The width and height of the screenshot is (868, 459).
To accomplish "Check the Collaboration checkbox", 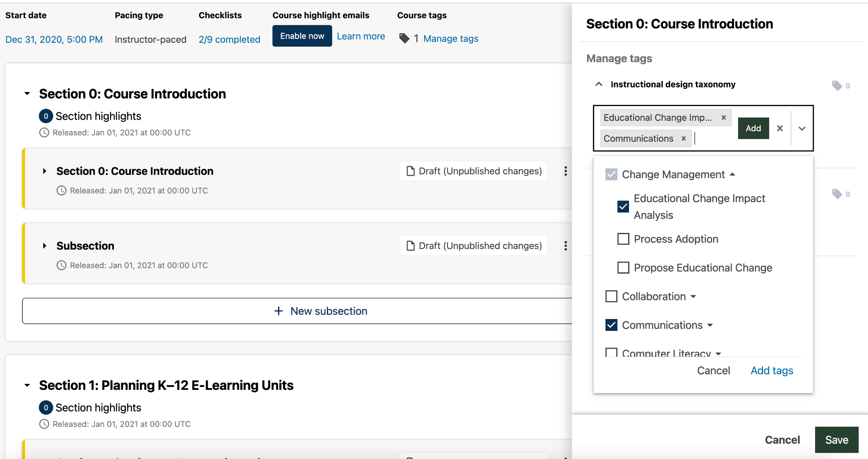I will pos(611,297).
